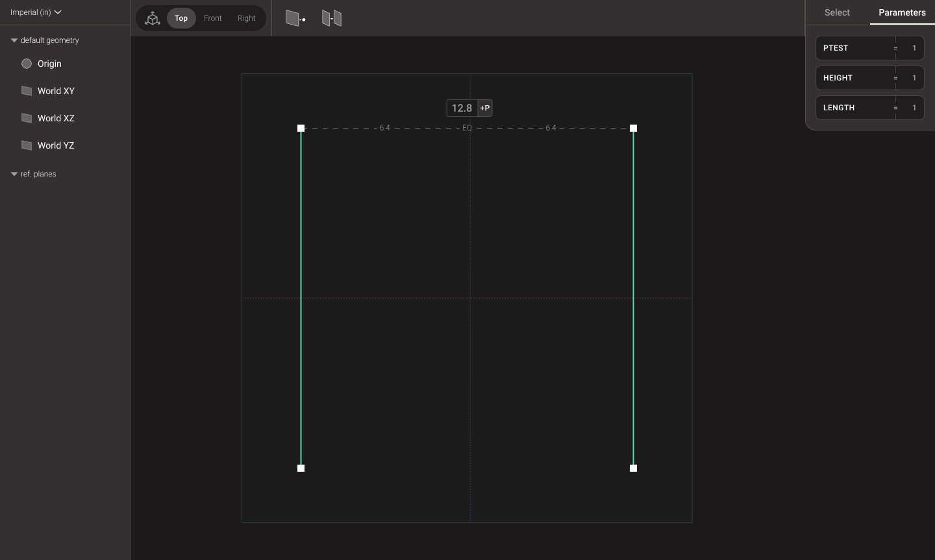
Task: Switch to the Select tab
Action: tap(837, 12)
